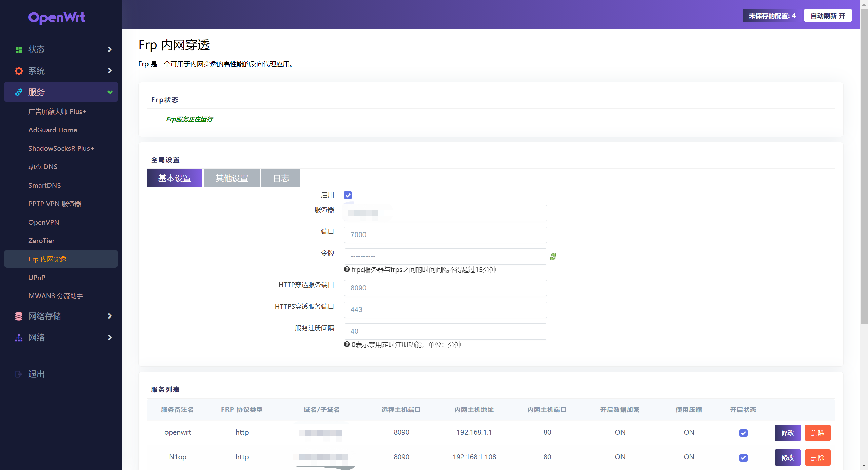868x470 pixels.
Task: Click Frp服务正在运行 status text
Action: click(190, 119)
